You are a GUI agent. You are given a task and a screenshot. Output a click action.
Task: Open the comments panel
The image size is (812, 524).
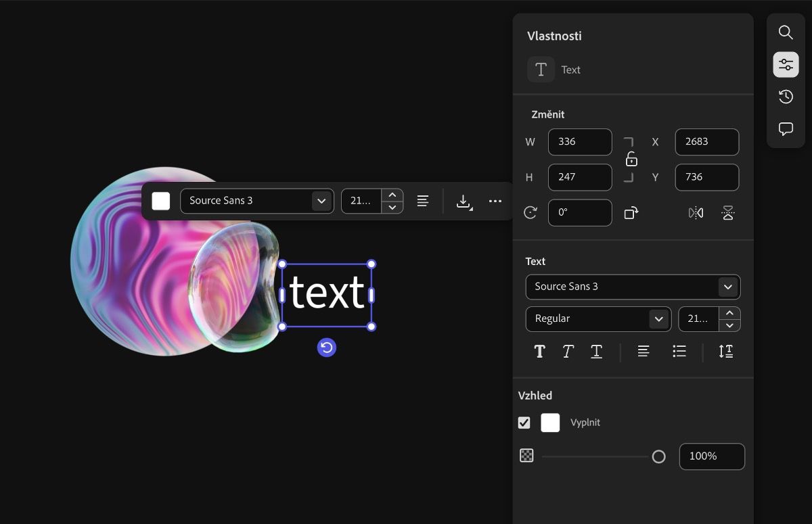tap(785, 128)
